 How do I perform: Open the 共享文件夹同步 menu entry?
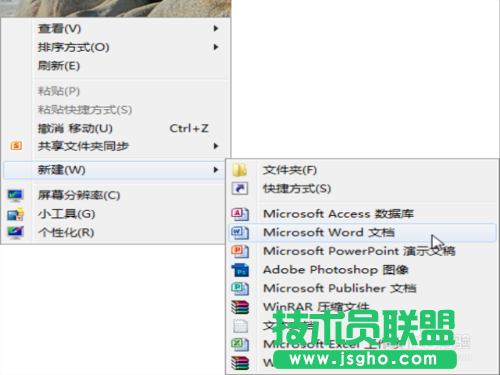(116, 146)
